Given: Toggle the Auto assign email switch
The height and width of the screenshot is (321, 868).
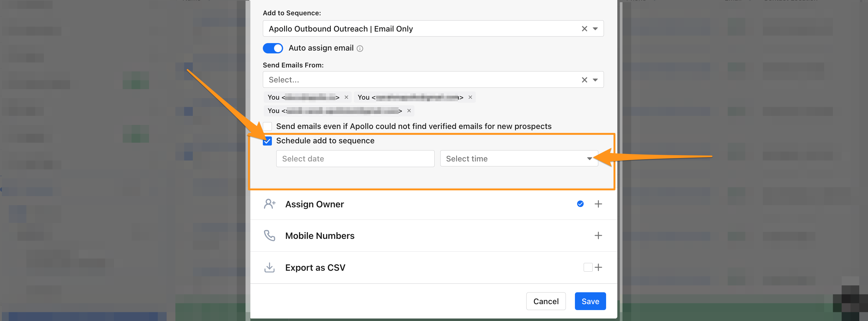Looking at the screenshot, I should click(272, 48).
